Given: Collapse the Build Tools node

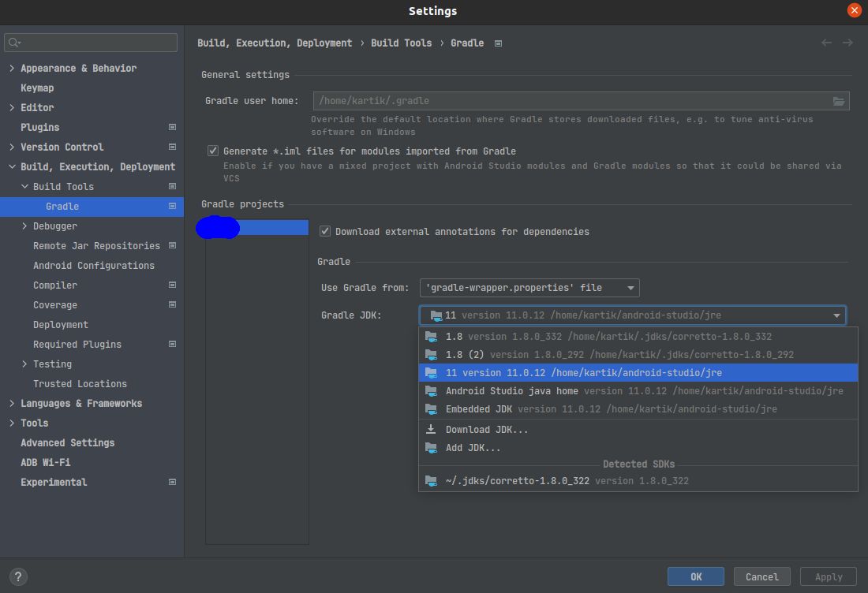Looking at the screenshot, I should [x=24, y=186].
